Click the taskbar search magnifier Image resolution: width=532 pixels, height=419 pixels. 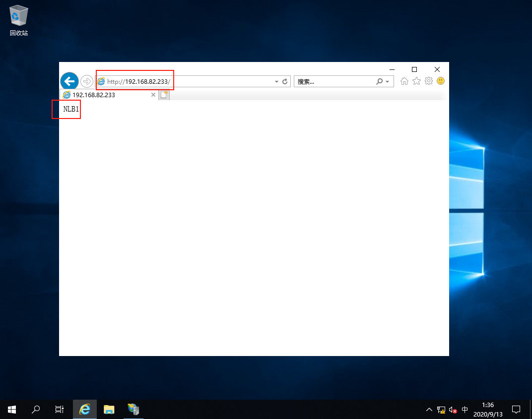36,410
